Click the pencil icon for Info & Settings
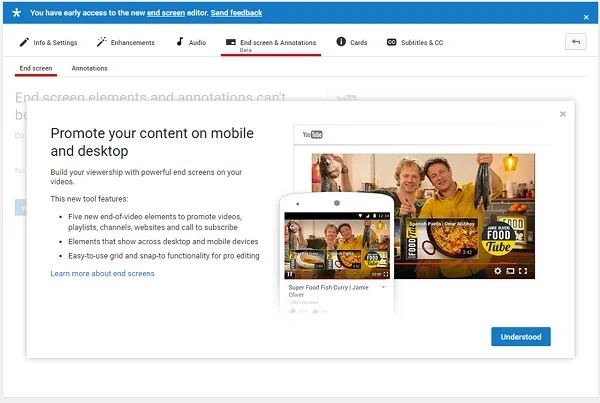 click(x=24, y=42)
